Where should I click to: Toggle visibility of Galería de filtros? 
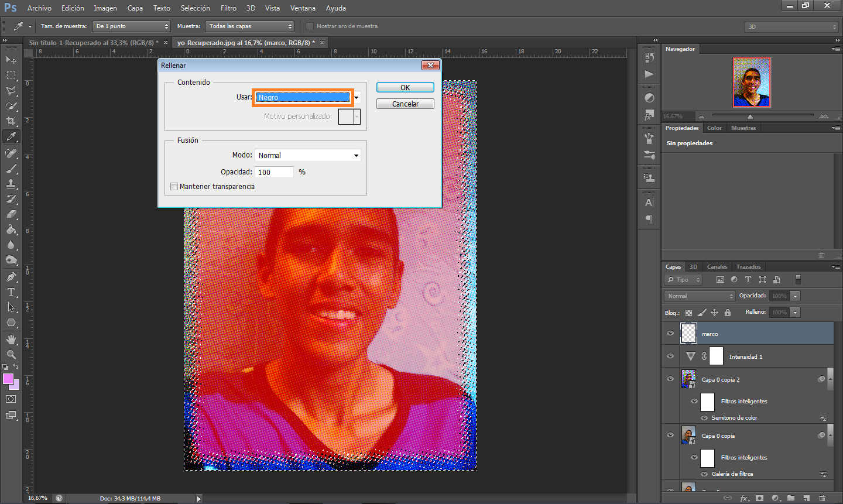point(704,474)
